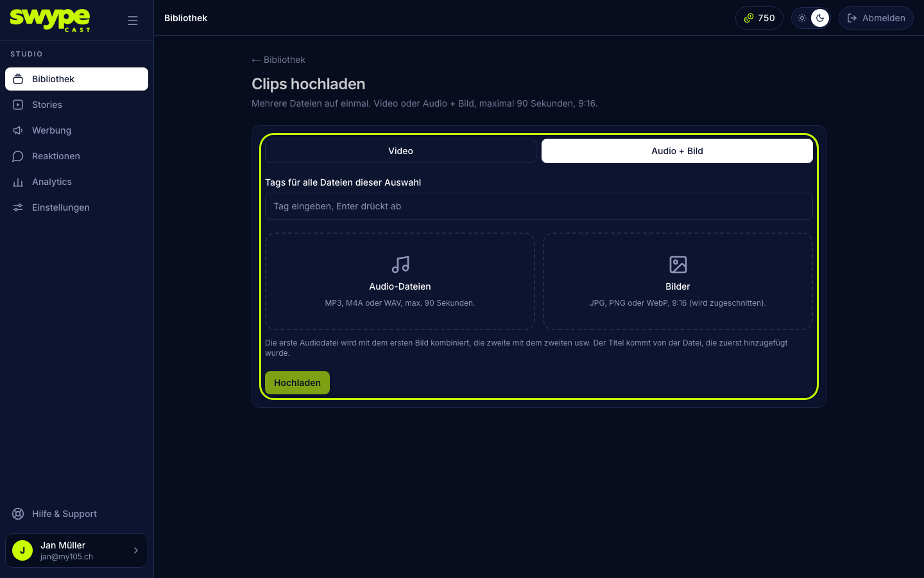The image size is (924, 578).
Task: Click 'MP3, M4A oder WAV' format hint
Action: [x=400, y=303]
